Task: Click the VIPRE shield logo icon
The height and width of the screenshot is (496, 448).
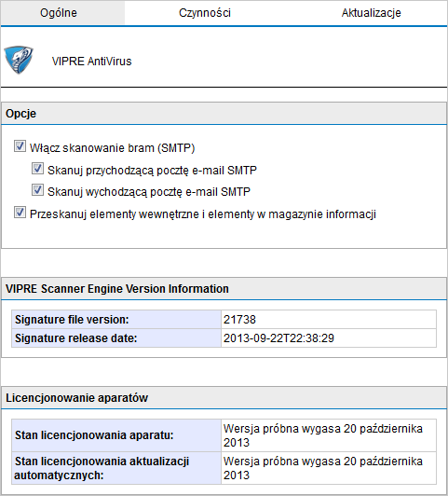Action: tap(19, 60)
